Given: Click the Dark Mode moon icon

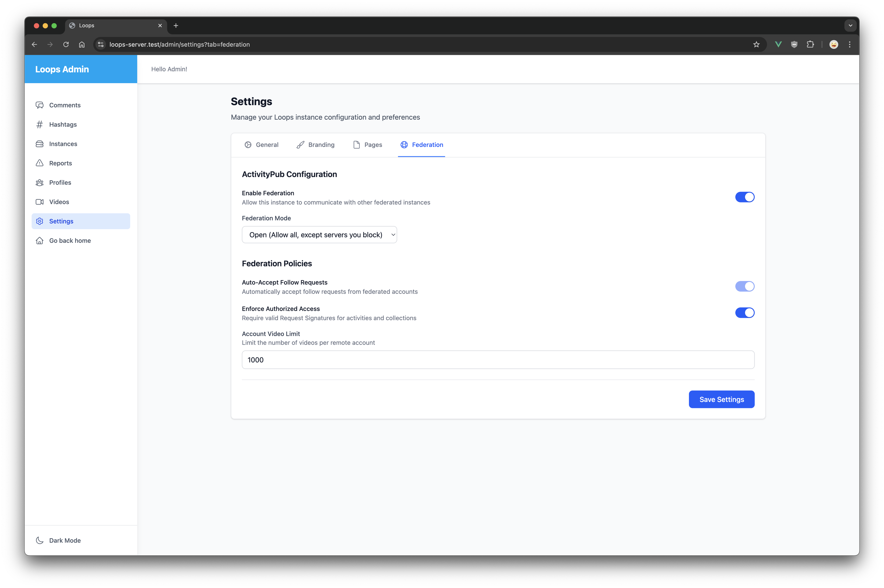Looking at the screenshot, I should (x=39, y=540).
